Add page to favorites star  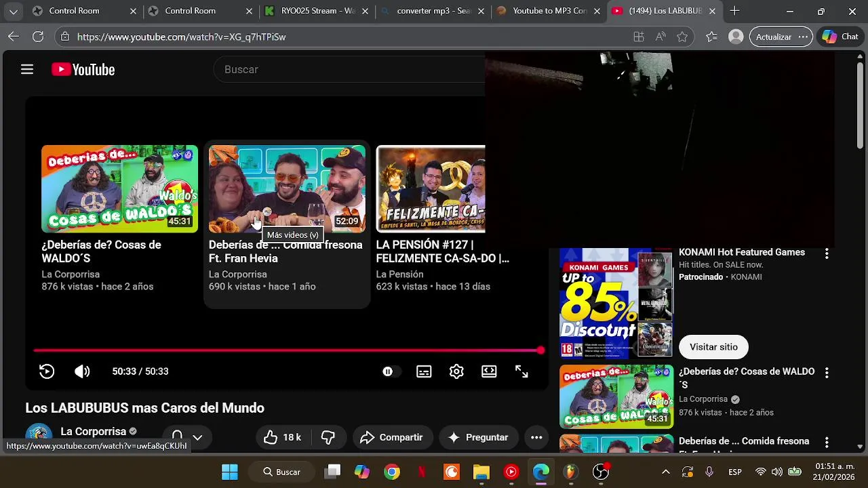click(x=682, y=37)
